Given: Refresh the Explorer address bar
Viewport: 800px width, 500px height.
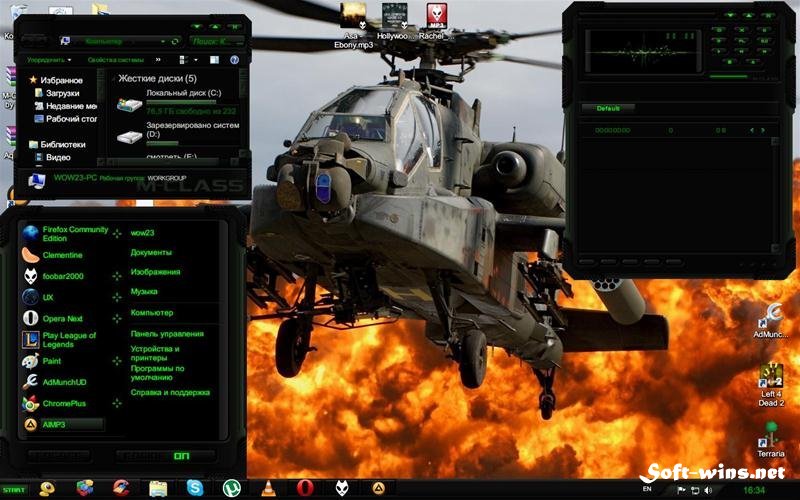Looking at the screenshot, I should coord(175,41).
